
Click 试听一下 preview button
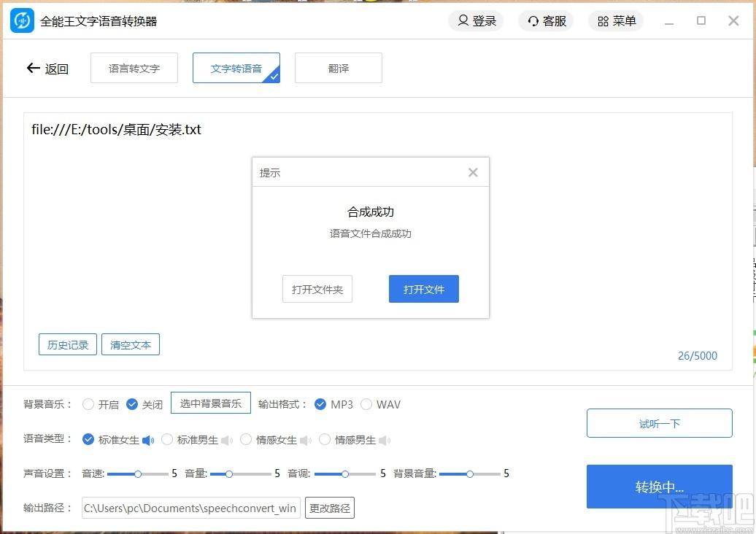pyautogui.click(x=659, y=423)
